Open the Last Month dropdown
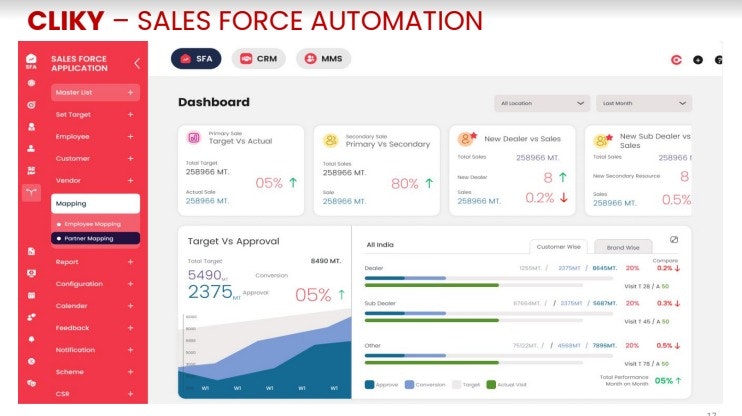The width and height of the screenshot is (742, 416). pyautogui.click(x=644, y=103)
